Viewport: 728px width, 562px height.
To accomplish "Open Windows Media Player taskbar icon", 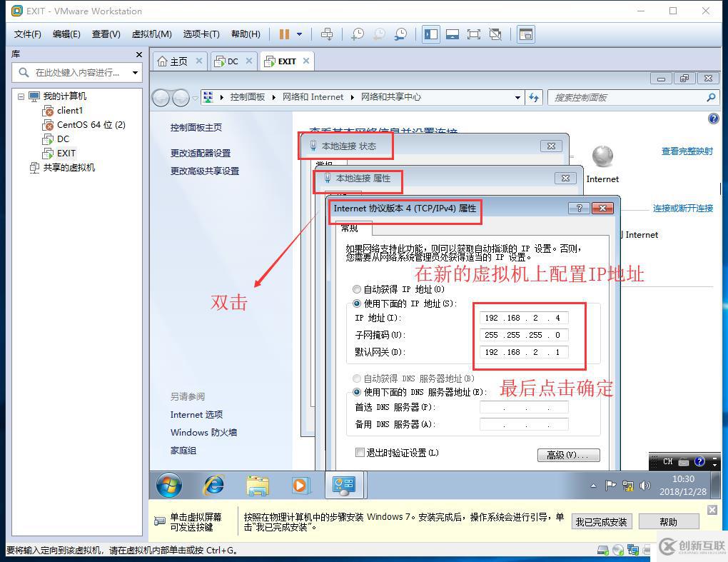I will (300, 486).
